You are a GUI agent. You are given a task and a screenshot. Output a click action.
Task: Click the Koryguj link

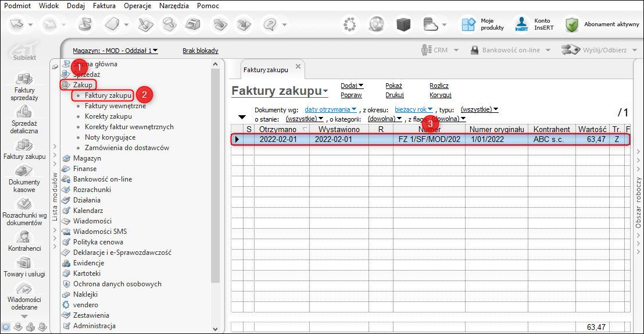(x=441, y=95)
